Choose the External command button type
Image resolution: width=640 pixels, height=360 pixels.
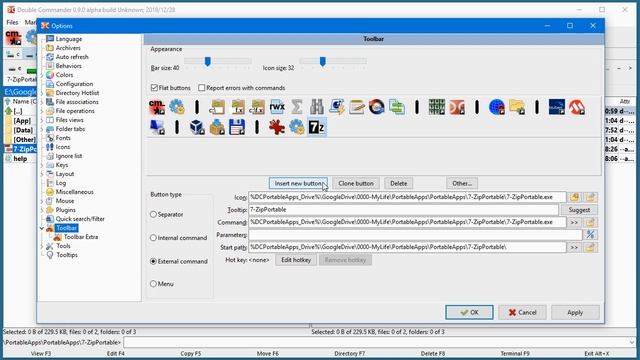[153, 261]
